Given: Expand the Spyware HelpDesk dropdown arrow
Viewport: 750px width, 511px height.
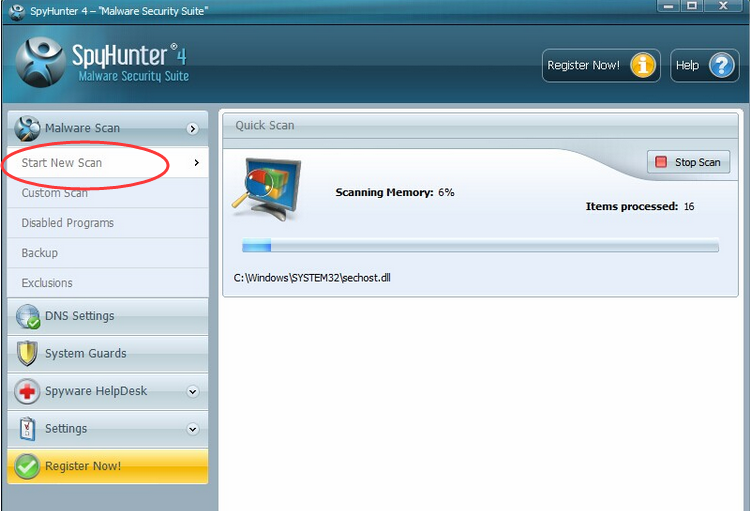Looking at the screenshot, I should [192, 391].
